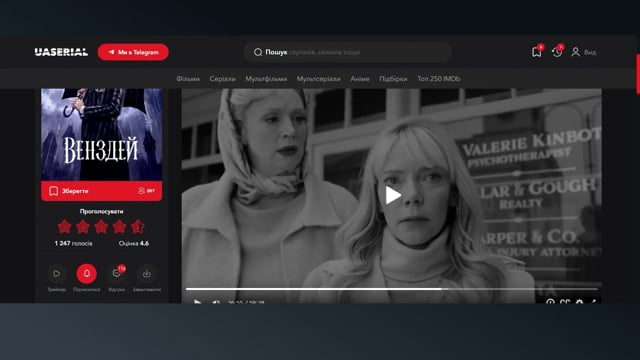
Task: Rate the show five stars
Action: [138, 227]
